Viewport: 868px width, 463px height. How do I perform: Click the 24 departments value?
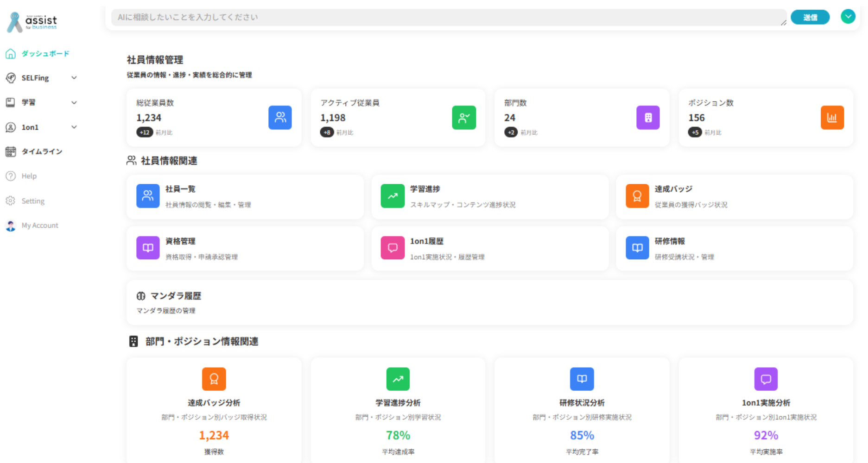tap(510, 118)
